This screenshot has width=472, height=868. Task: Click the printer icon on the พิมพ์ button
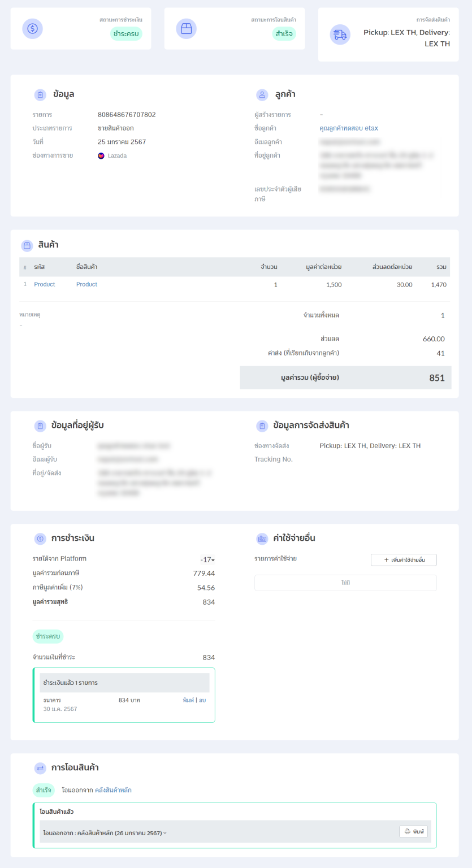click(x=406, y=831)
